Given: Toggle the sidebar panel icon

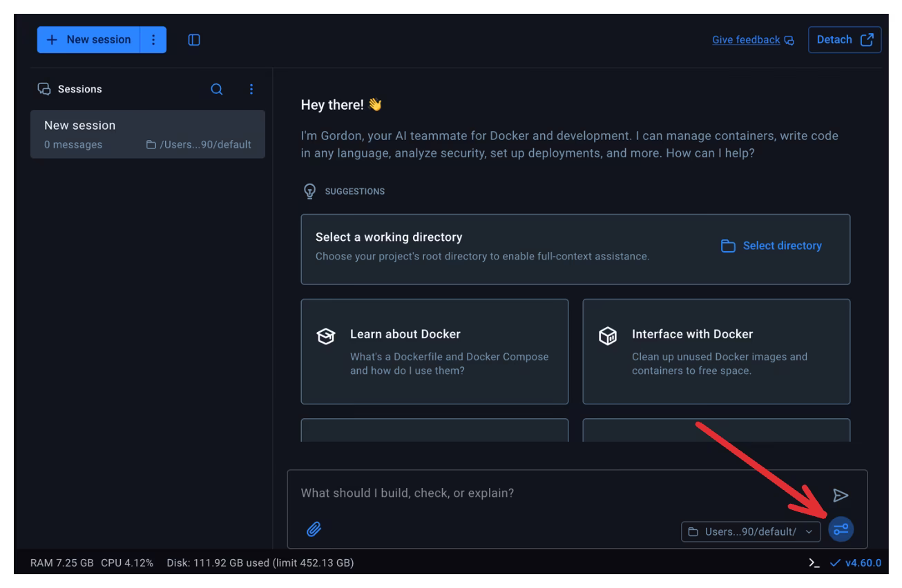Looking at the screenshot, I should (193, 39).
